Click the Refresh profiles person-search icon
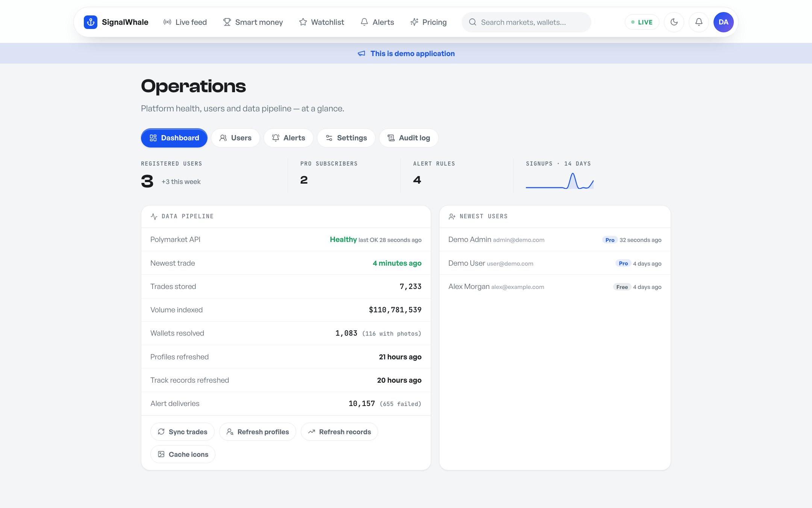812x508 pixels. [230, 432]
